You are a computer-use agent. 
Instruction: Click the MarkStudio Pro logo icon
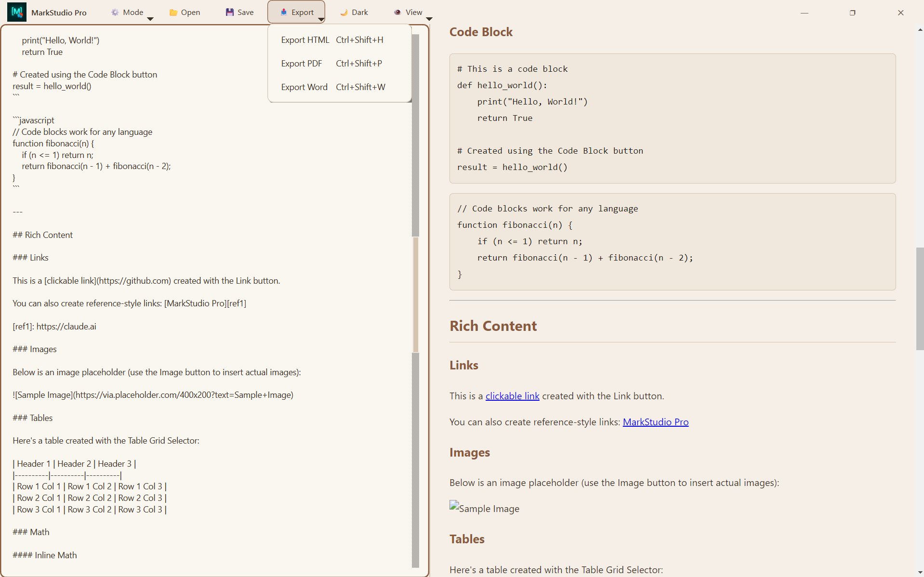pyautogui.click(x=17, y=12)
